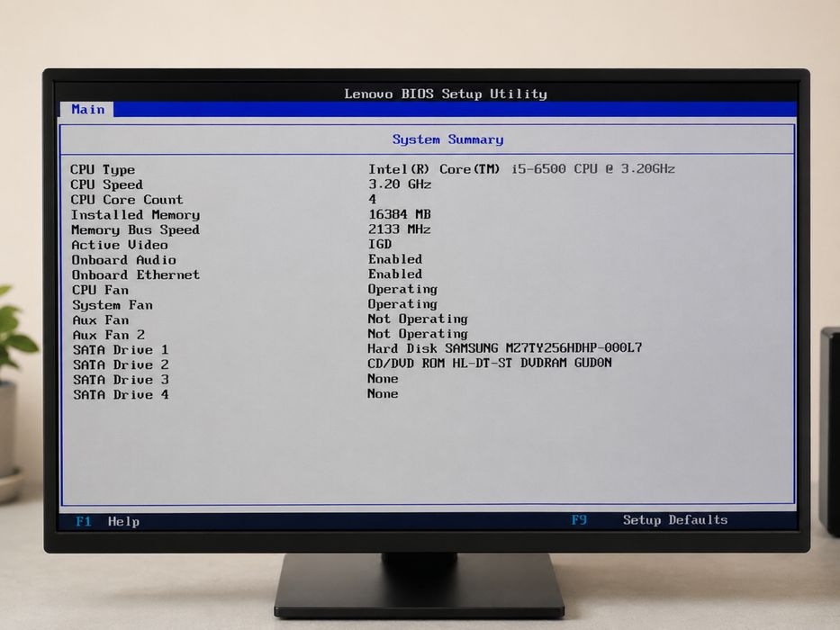Select the SATA Drive 3 label
Screen dimensions: 840x630
pos(121,380)
